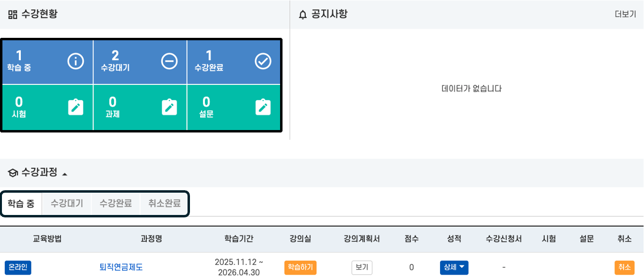
Task: Click the 학습하기 button to start learning
Action: point(300,267)
